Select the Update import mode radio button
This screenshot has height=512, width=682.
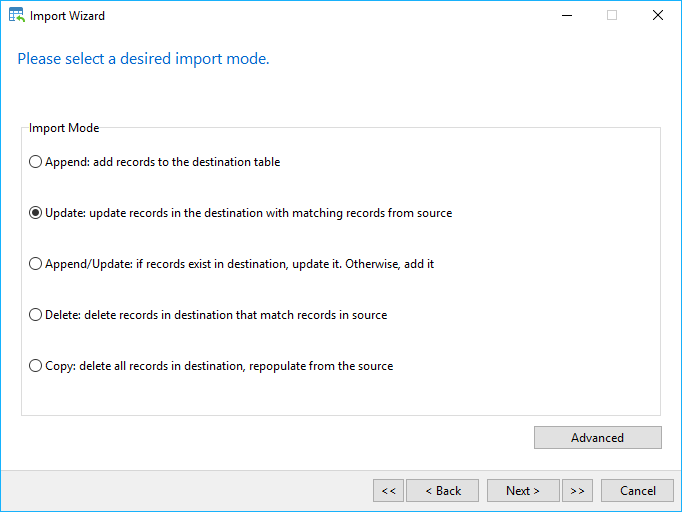click(35, 213)
